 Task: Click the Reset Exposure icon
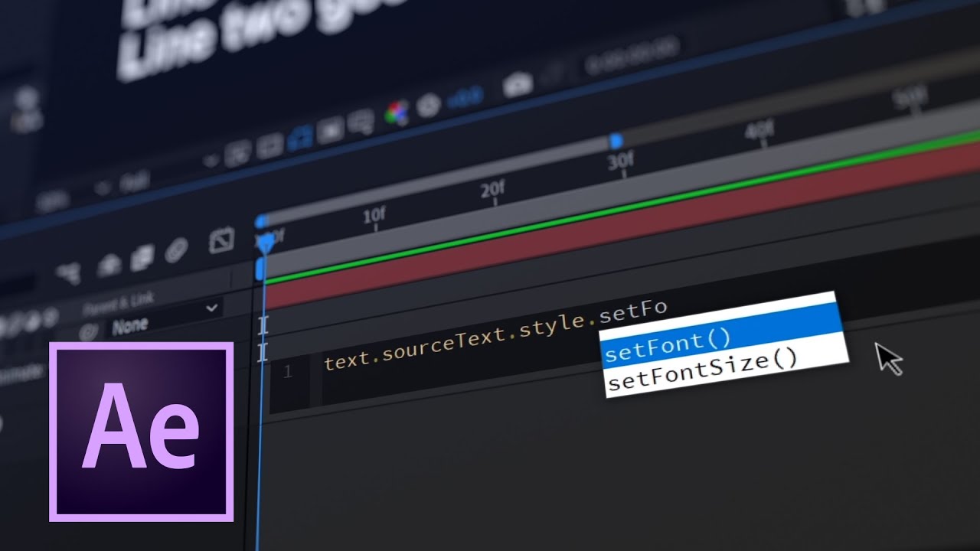click(429, 106)
